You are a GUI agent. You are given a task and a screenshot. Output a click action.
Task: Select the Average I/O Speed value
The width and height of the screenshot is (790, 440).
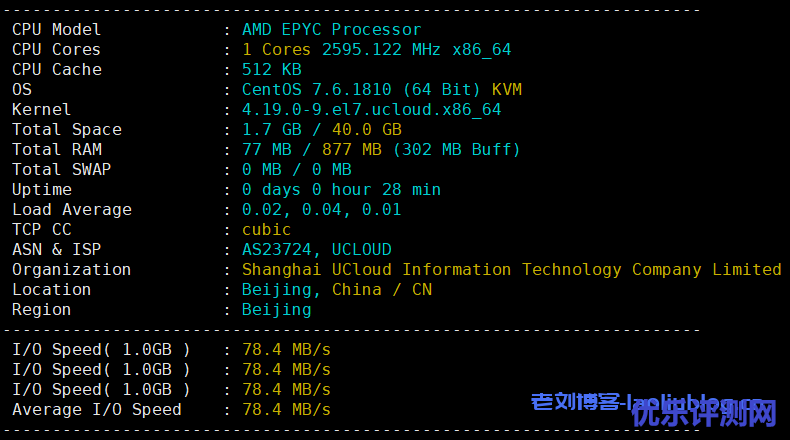pyautogui.click(x=286, y=410)
